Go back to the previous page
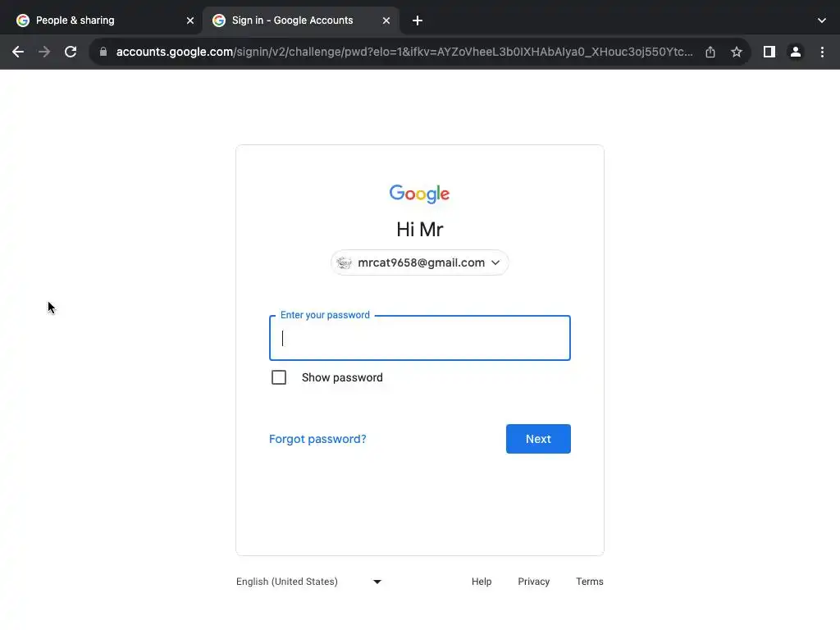Viewport: 840px width, 630px height. [x=18, y=52]
